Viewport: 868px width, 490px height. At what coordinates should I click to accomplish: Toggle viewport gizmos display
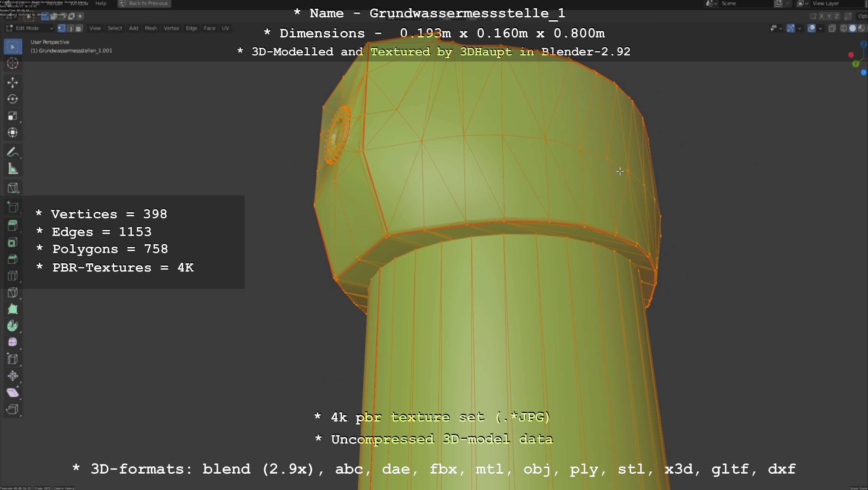click(791, 28)
